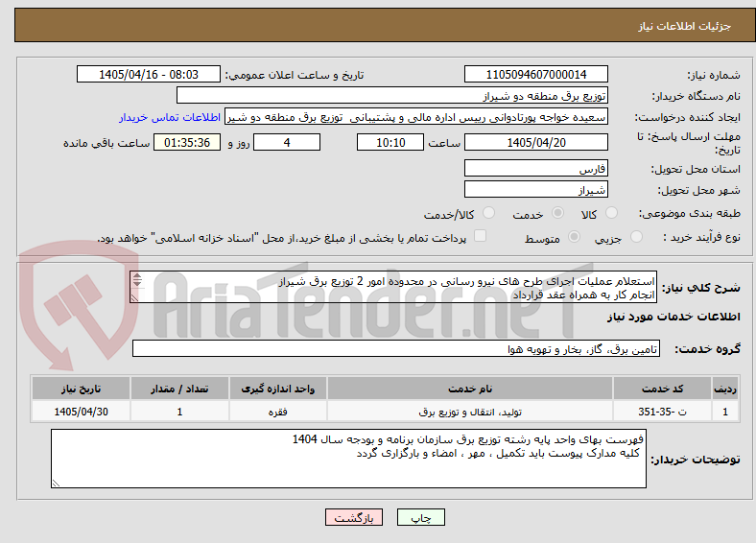756x543 pixels.
Task: Click the واحد اندازه گیری column header
Action: point(277,389)
